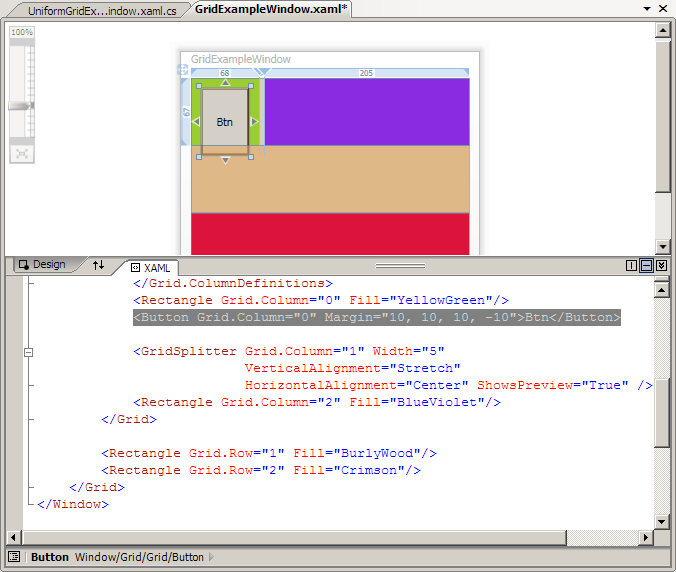
Task: Click the Button Grid.Column code line
Action: (x=377, y=317)
